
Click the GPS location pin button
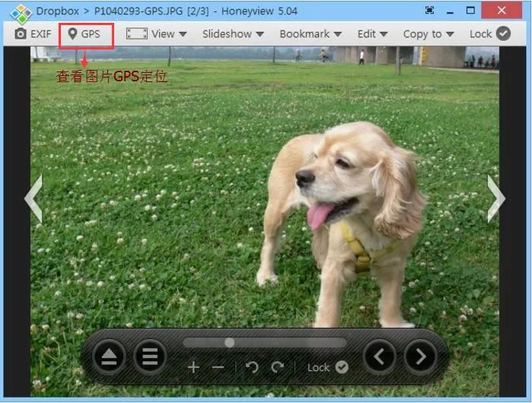(x=84, y=34)
